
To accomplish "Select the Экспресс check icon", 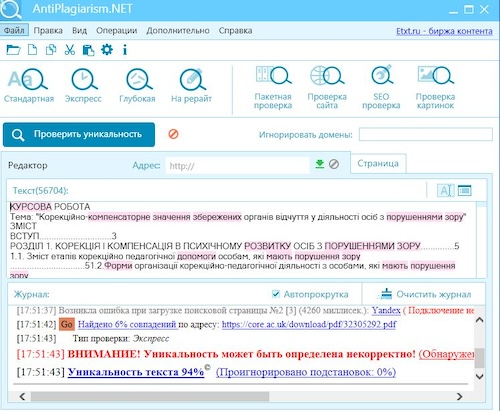I will [83, 85].
